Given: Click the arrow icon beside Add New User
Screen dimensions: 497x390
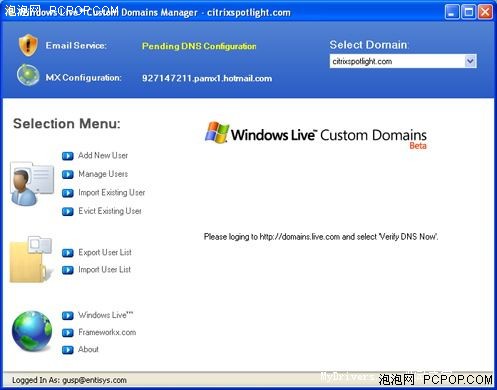Looking at the screenshot, I should [x=68, y=156].
